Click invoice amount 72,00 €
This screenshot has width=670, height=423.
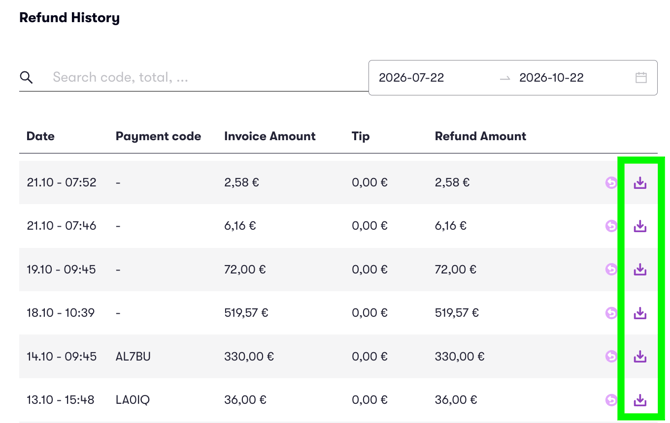tap(245, 270)
